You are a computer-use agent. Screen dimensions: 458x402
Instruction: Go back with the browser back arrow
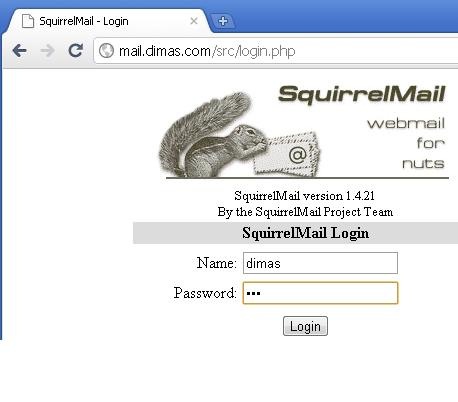tap(19, 51)
